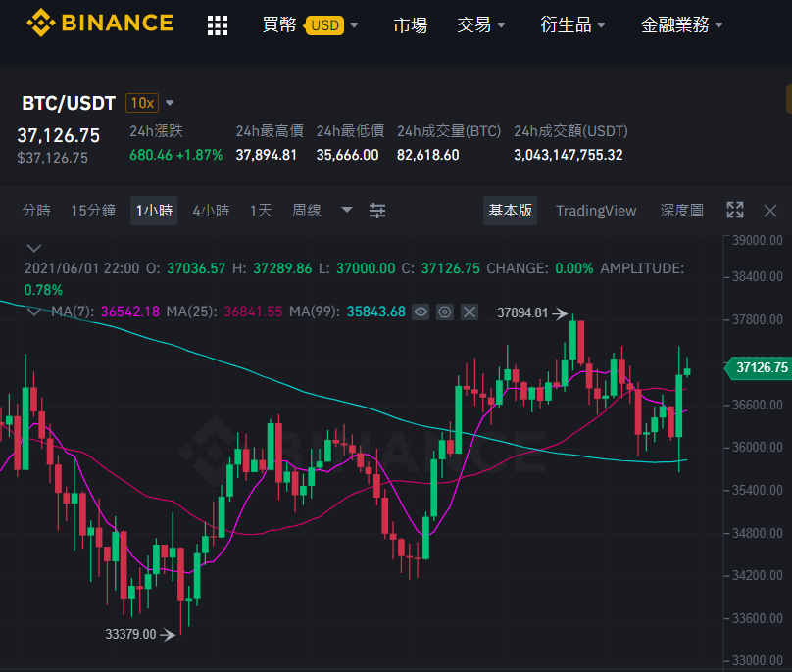Open BTC/USDT pair selector arrow
The image size is (792, 672).
click(x=170, y=103)
